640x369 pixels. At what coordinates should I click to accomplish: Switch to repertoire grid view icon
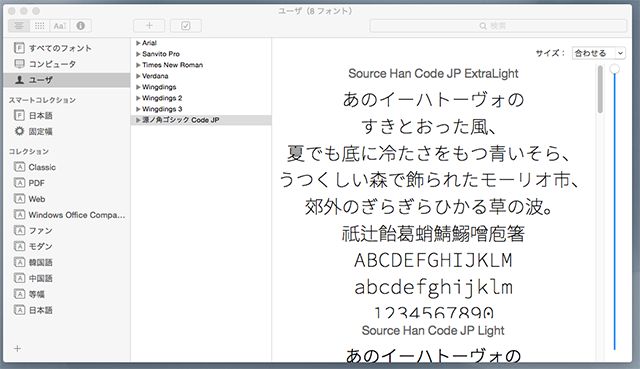click(x=40, y=26)
